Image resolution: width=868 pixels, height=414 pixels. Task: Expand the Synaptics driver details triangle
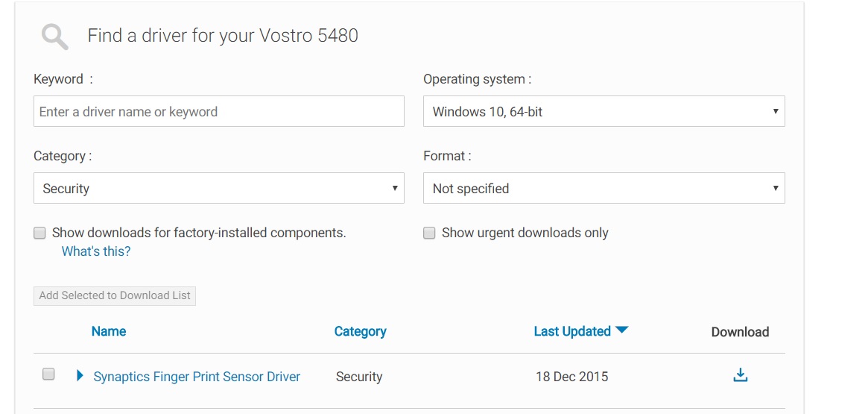(80, 376)
